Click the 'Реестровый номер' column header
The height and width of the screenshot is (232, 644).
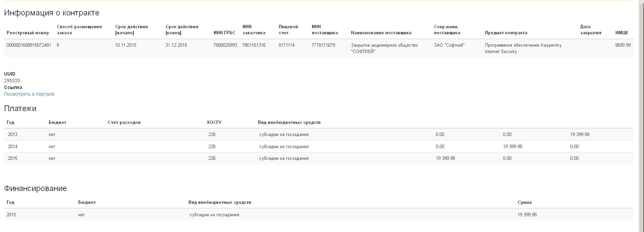pyautogui.click(x=28, y=33)
